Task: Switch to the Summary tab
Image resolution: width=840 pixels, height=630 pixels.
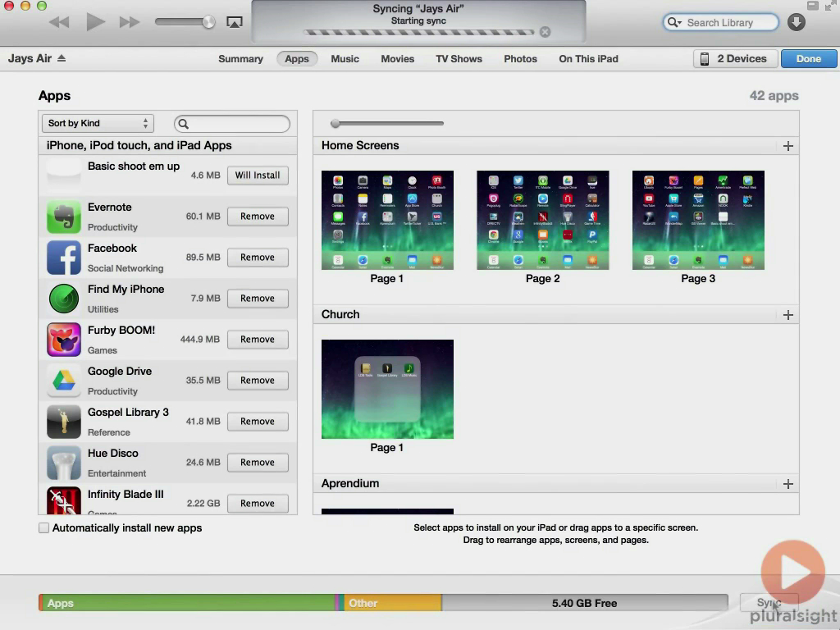Action: [240, 59]
